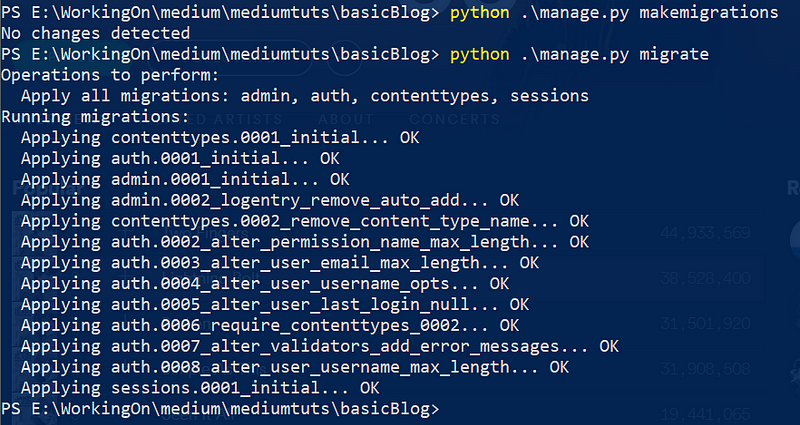
Task: Click the auth.0006_require_contenttypes_0002 line
Action: 270,325
